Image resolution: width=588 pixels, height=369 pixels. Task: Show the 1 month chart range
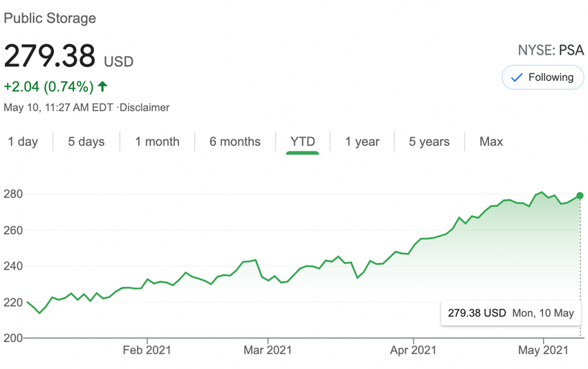[x=157, y=142]
